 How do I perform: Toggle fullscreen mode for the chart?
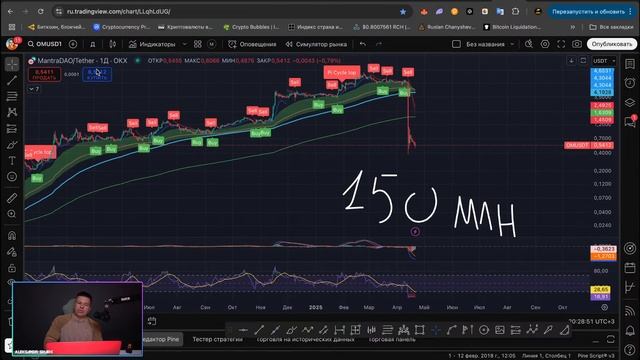pyautogui.click(x=561, y=44)
